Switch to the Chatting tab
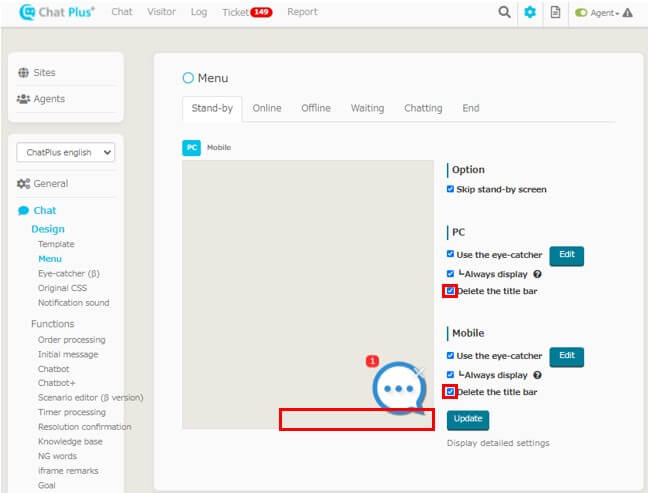 point(423,108)
